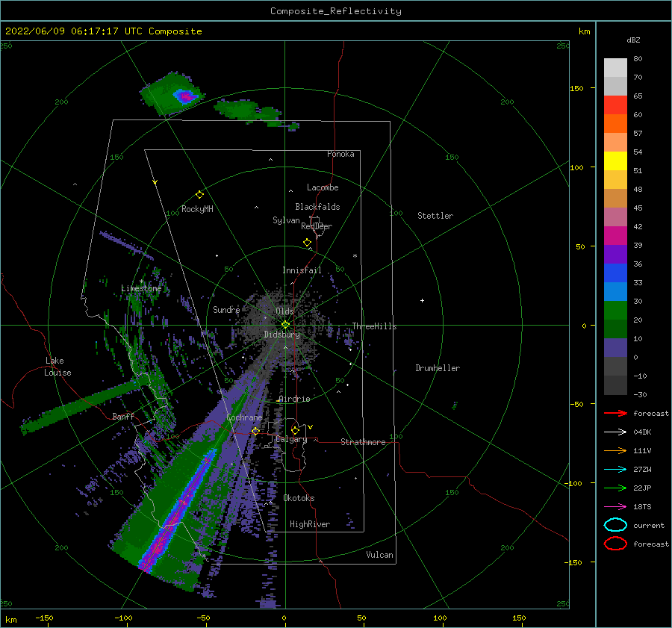Click the Sylvan label
672x628 pixels.
[286, 220]
